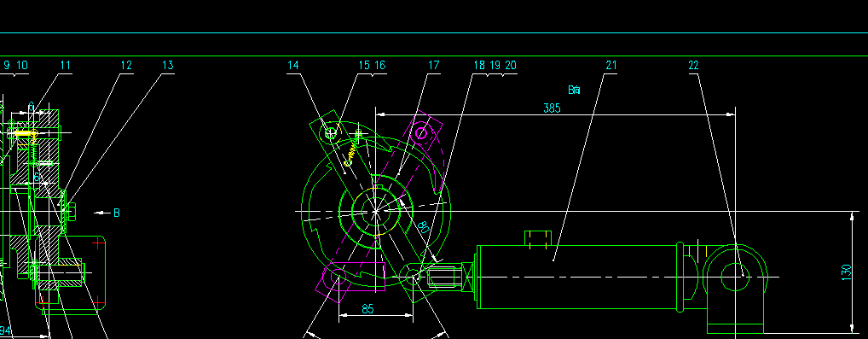868x339 pixels.
Task: Select the part callout number 22
Action: click(693, 66)
